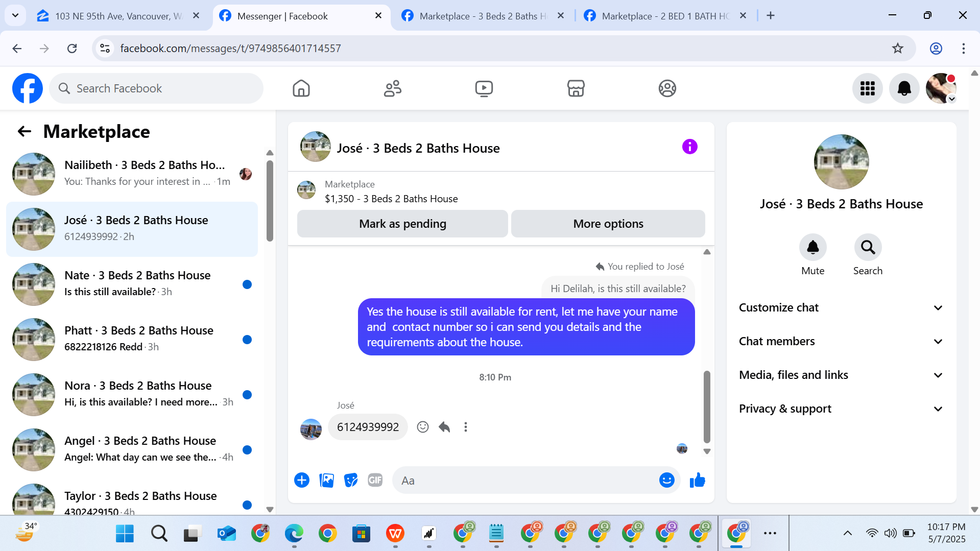Mute this conversation with bell icon
Viewport: 980px width, 551px height.
point(812,248)
